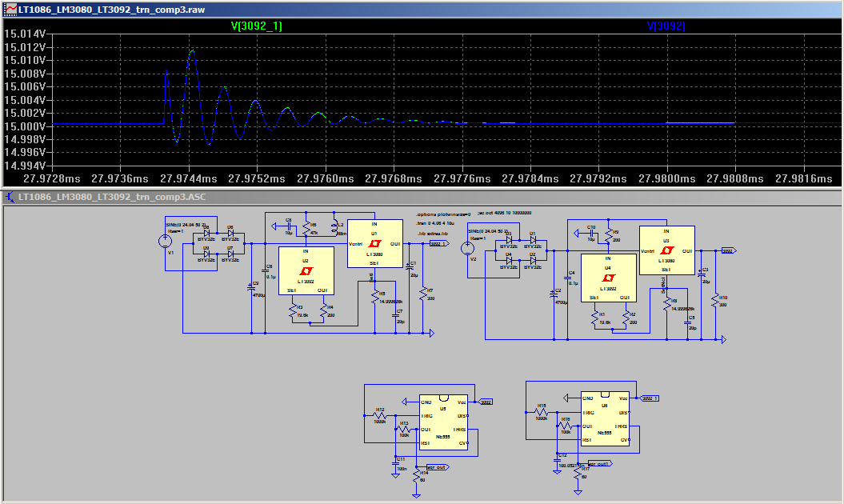Click capacitor C10 10µ
844x504 pixels.
point(591,234)
